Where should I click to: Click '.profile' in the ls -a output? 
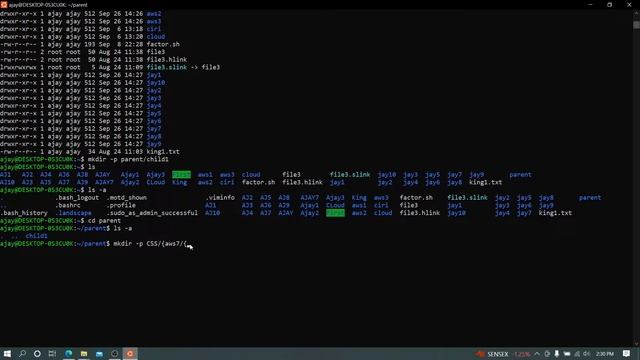click(121, 205)
